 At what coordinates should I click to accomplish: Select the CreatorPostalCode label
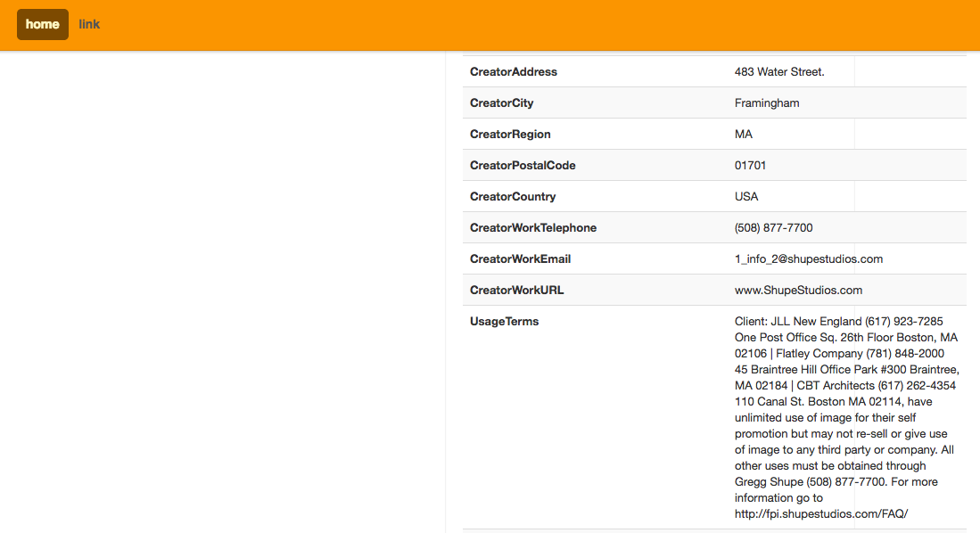[x=523, y=166]
